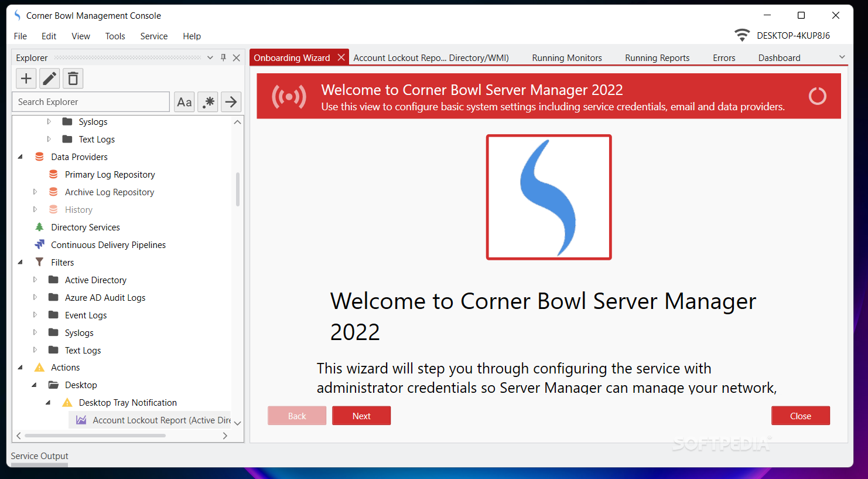
Task: Switch to the Errors tab
Action: click(724, 58)
